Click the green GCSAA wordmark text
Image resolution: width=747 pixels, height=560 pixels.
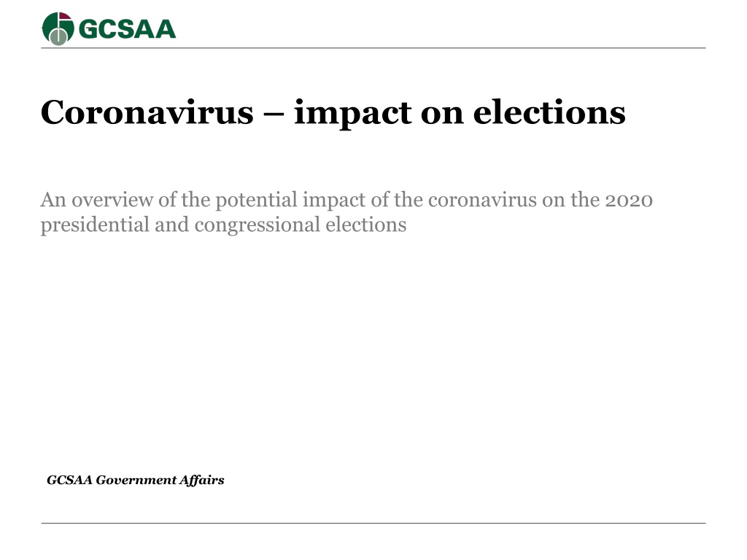127,29
